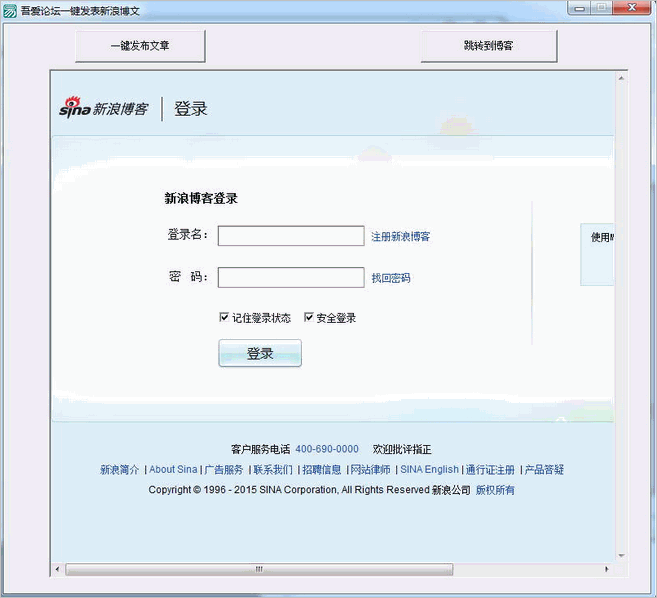Open the About Sina footer link

coord(173,469)
